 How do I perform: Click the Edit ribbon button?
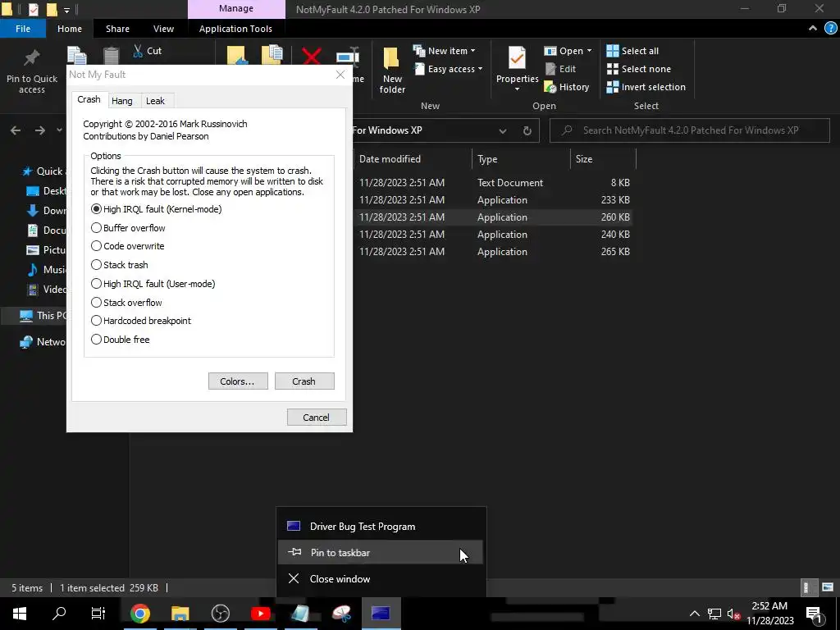tap(560, 69)
